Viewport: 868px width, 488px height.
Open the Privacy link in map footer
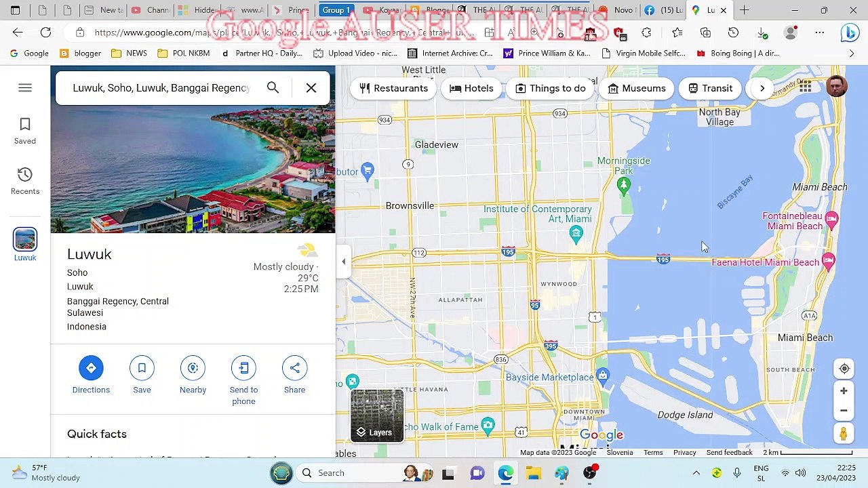pos(685,453)
